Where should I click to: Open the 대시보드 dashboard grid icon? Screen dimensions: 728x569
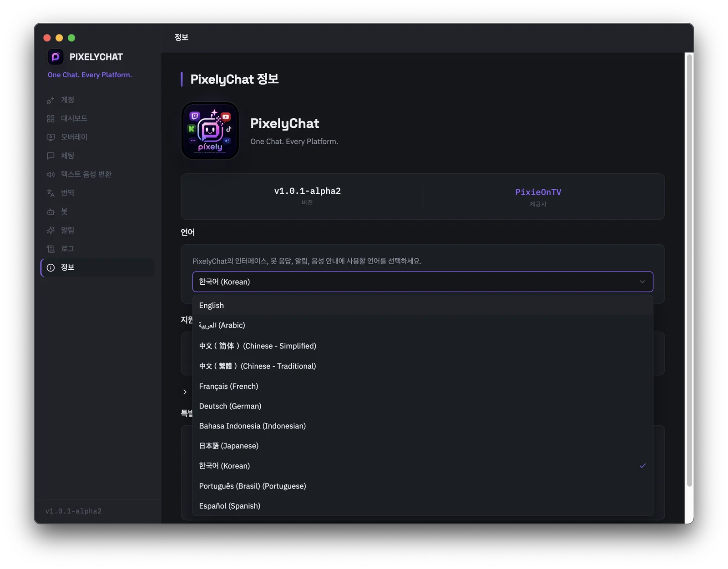pyautogui.click(x=51, y=119)
